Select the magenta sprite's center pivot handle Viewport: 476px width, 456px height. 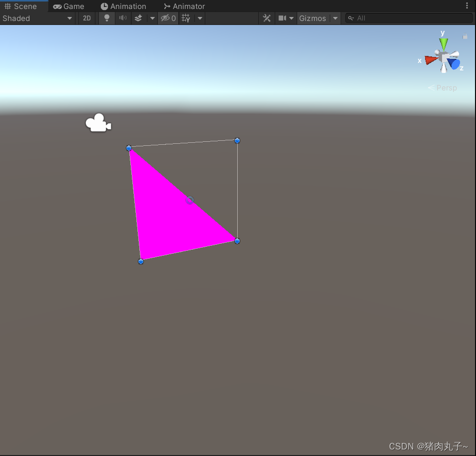pos(189,200)
